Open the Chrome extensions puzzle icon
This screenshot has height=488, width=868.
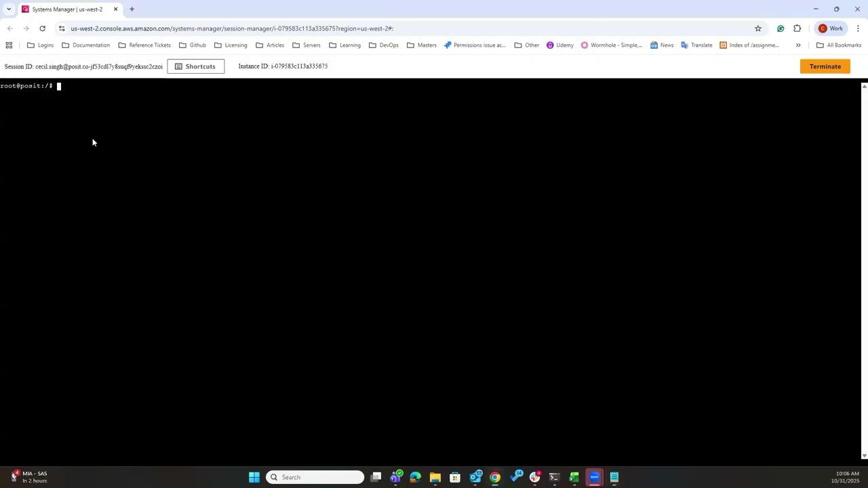tap(797, 28)
